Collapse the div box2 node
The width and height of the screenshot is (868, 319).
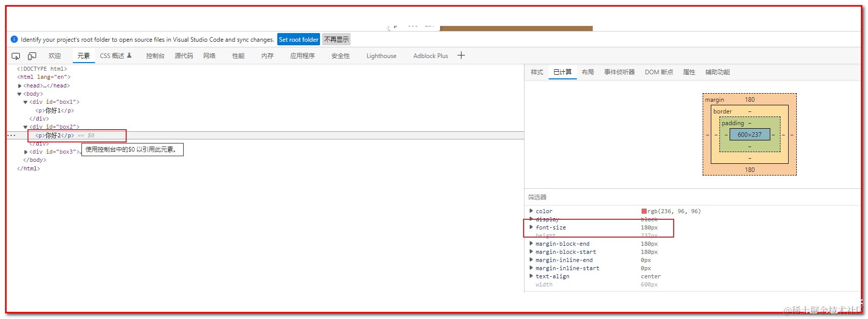click(x=25, y=127)
